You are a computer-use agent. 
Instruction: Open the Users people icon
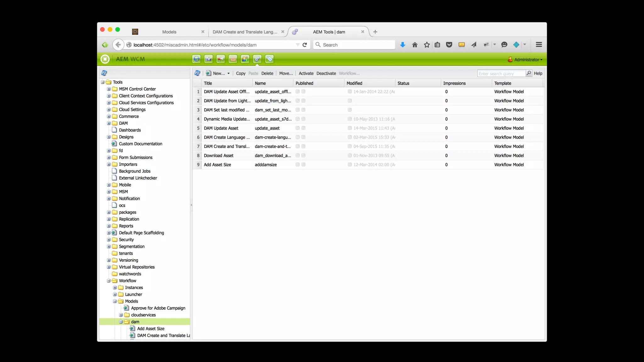245,59
